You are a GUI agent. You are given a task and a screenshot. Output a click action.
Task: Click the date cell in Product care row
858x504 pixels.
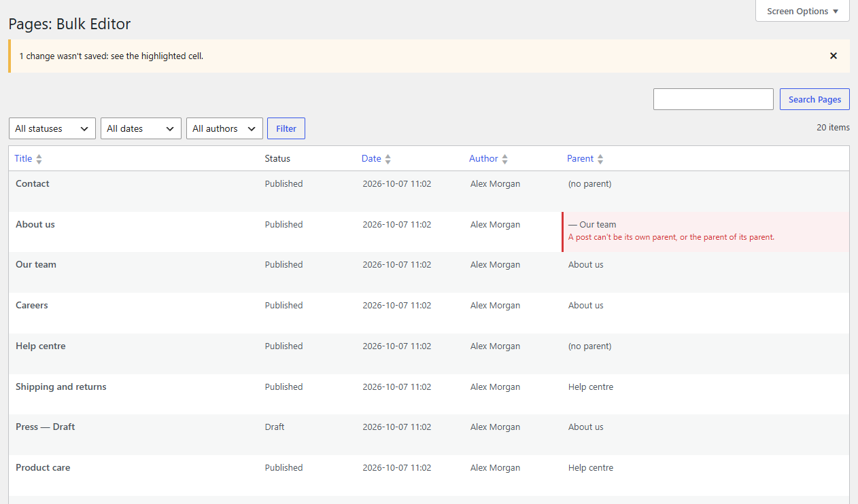(x=397, y=467)
